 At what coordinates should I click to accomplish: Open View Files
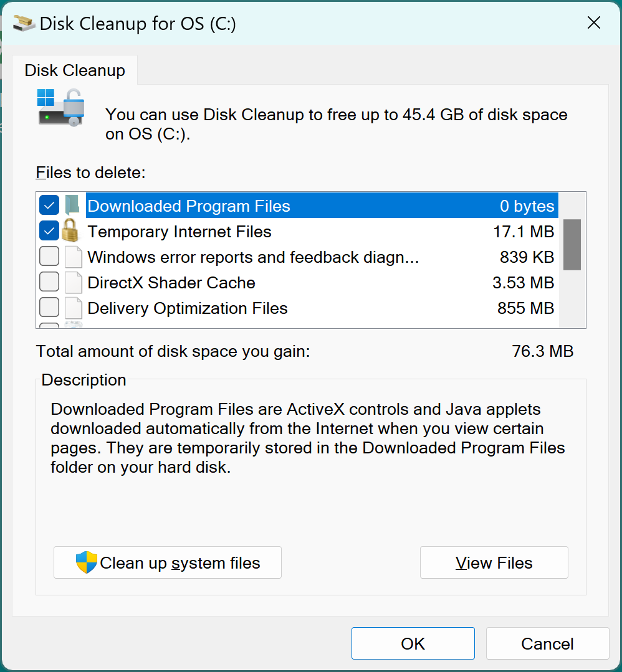click(494, 562)
